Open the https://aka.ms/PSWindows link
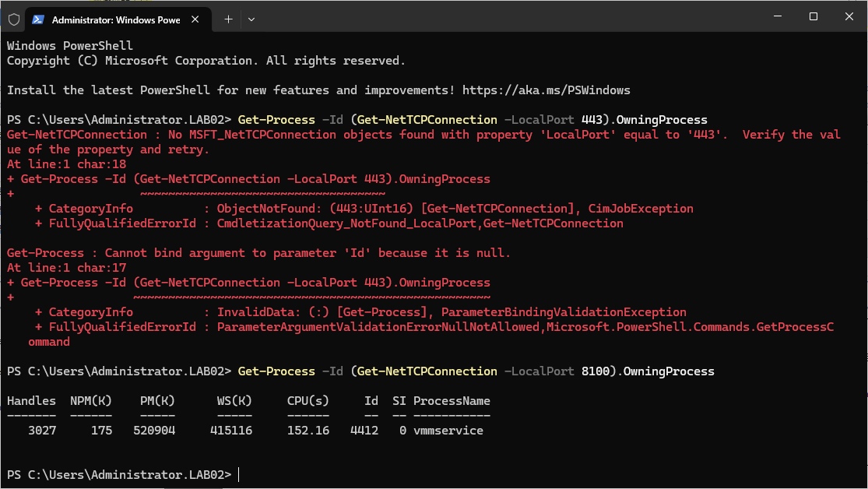The height and width of the screenshot is (489, 868). (546, 90)
